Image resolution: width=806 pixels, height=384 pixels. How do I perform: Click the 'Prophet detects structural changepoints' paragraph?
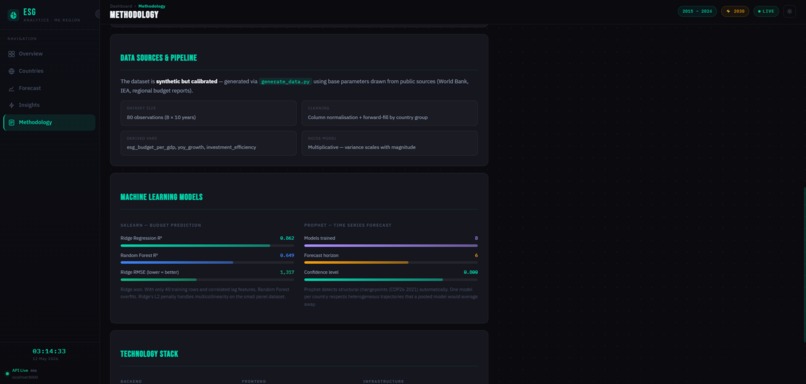391,297
